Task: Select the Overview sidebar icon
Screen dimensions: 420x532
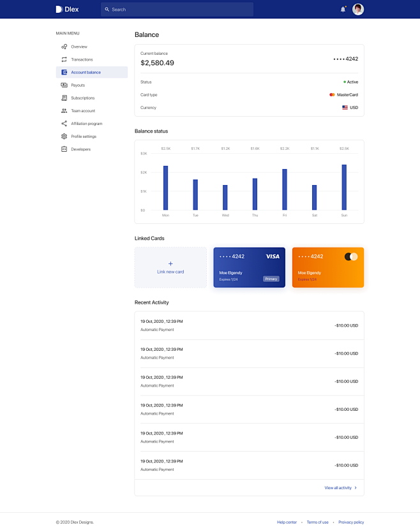Action: [64, 47]
